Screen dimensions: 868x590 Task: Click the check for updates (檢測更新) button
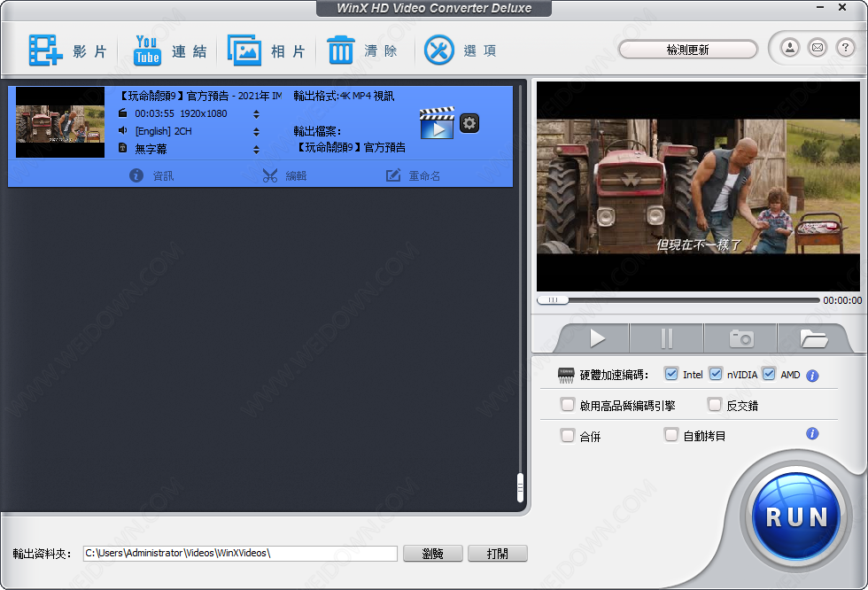[687, 50]
